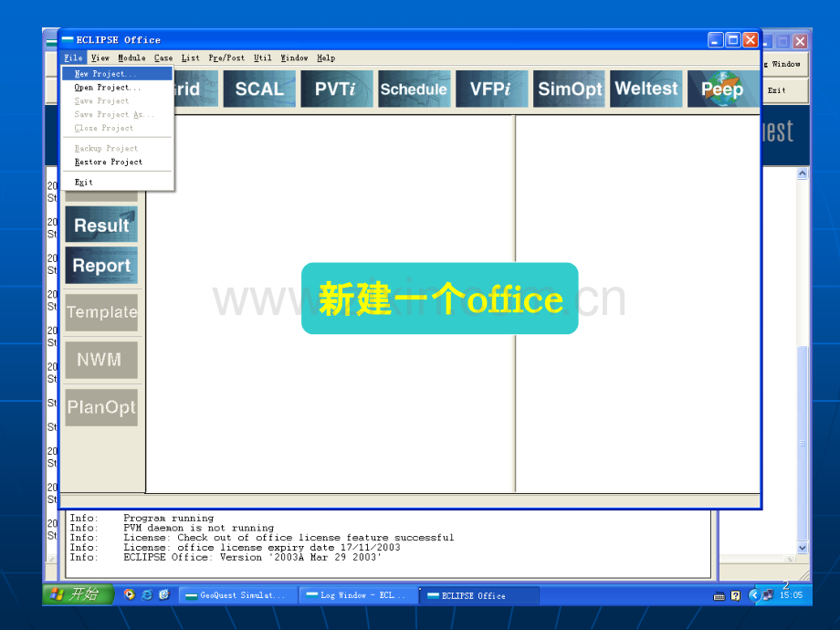Open the Template manager
This screenshot has width=840, height=630.
click(x=101, y=312)
